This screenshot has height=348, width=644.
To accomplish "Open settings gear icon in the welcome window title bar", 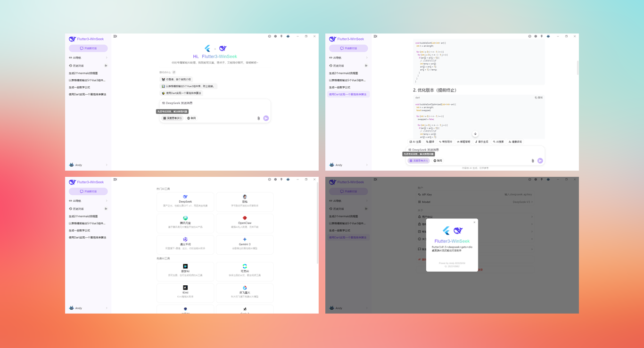I will pyautogui.click(x=275, y=36).
